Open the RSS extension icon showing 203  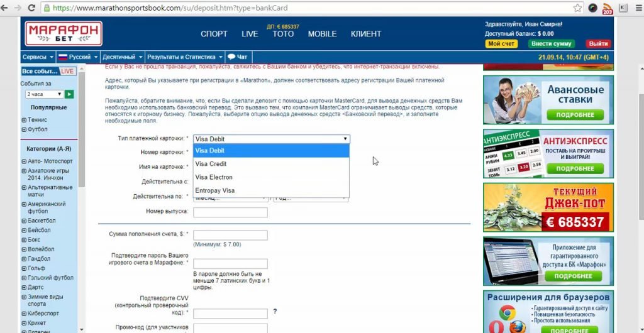pos(608,8)
